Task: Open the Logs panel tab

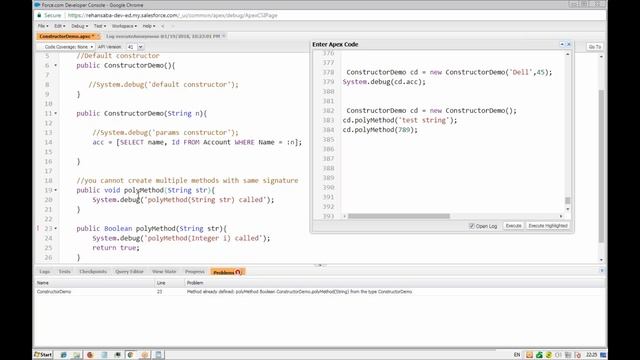Action: (44, 272)
